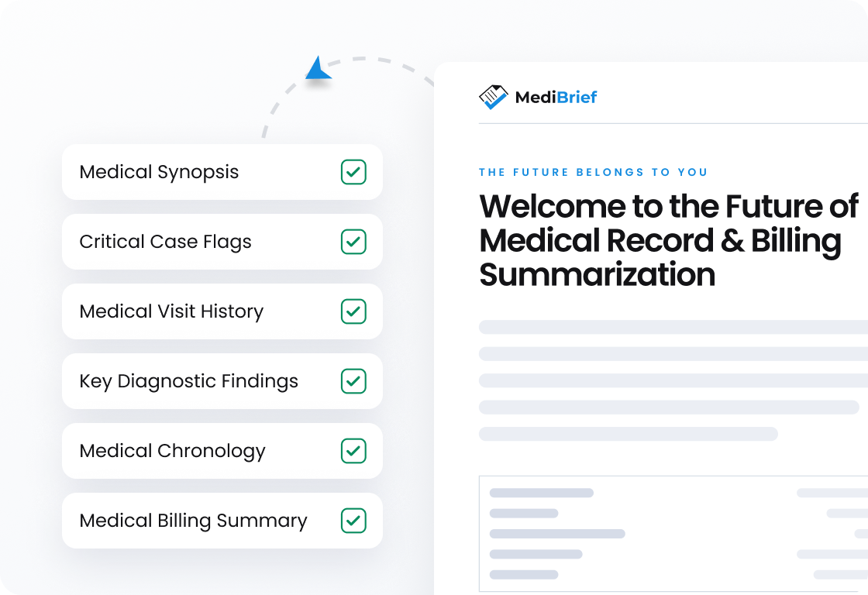Uncheck the Medical Billing Summary checkbox
868x595 pixels.
pyautogui.click(x=353, y=521)
